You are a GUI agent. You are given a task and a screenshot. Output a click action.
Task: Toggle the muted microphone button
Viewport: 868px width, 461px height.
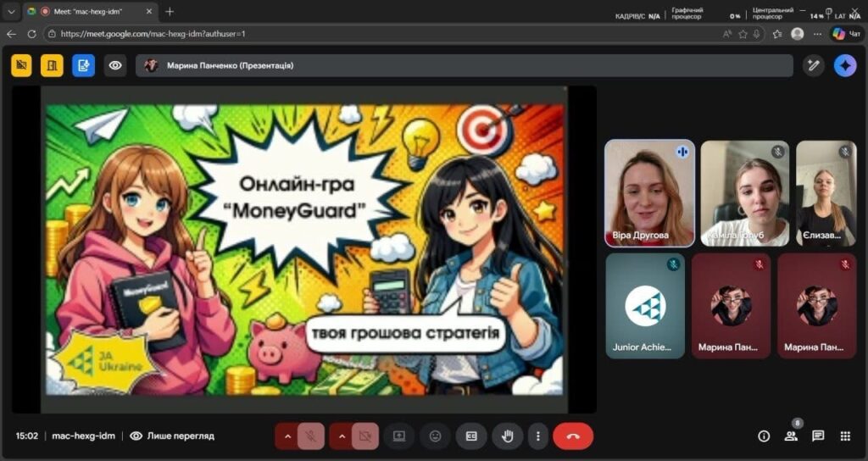(312, 436)
